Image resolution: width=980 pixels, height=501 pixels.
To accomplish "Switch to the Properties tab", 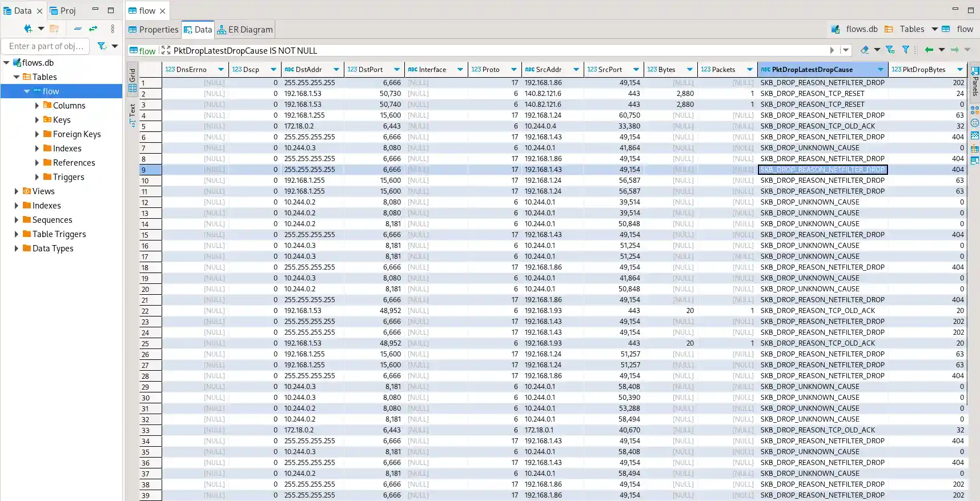I will (153, 30).
